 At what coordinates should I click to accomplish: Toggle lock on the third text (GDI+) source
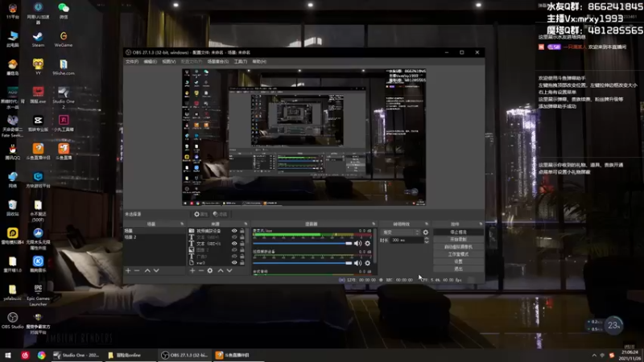(x=242, y=244)
